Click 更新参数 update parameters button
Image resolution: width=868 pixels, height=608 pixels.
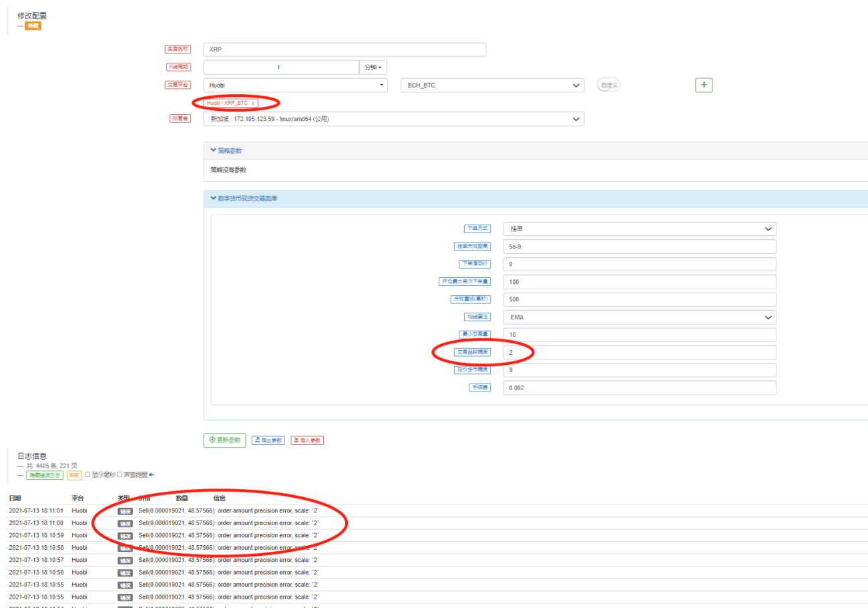[x=224, y=440]
